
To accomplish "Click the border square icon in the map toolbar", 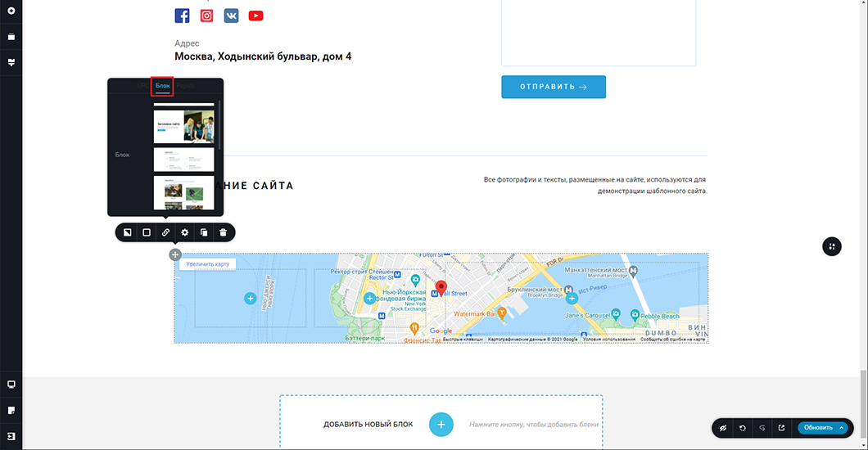I will pos(147,232).
